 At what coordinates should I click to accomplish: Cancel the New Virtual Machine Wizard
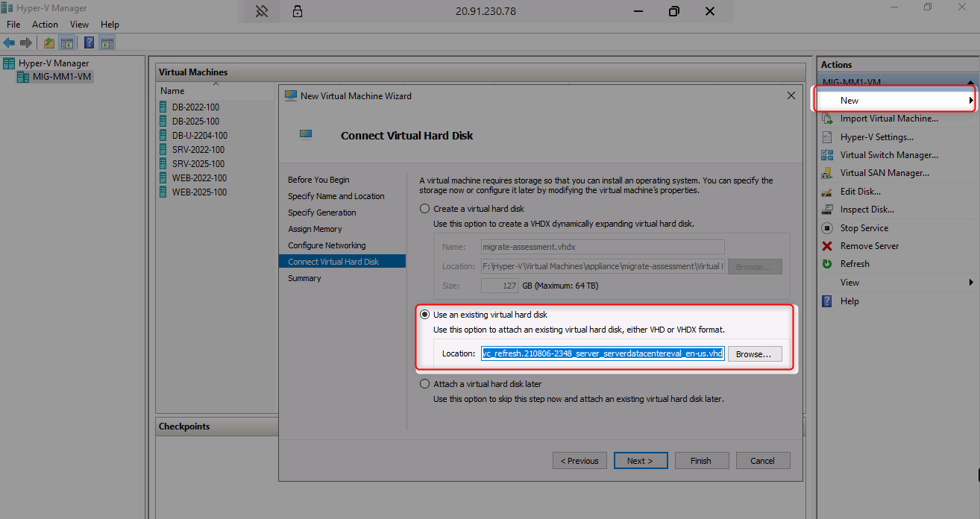point(762,461)
